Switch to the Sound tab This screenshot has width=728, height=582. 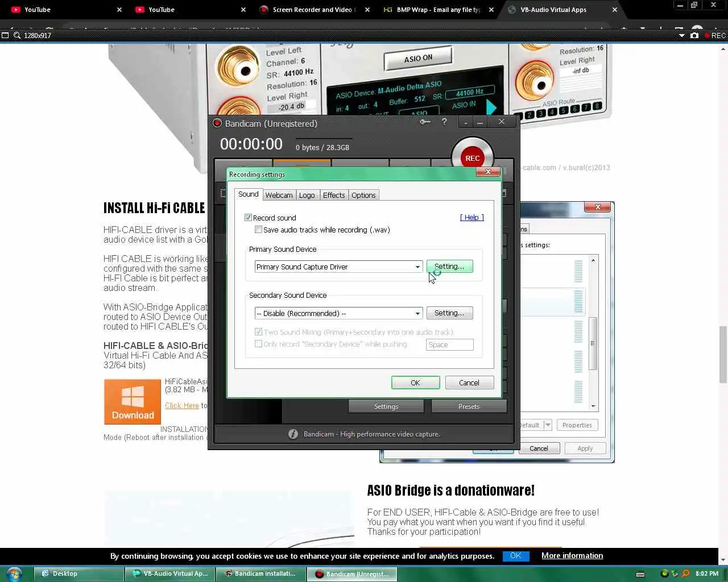click(x=248, y=194)
